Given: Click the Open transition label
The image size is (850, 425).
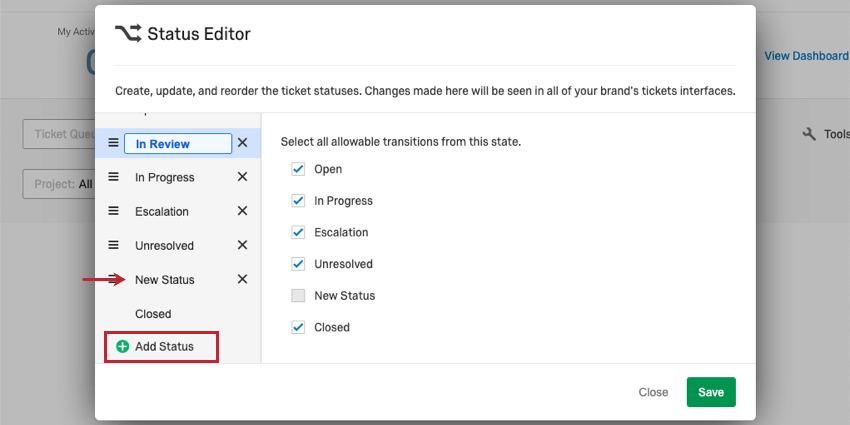Looking at the screenshot, I should coord(328,169).
